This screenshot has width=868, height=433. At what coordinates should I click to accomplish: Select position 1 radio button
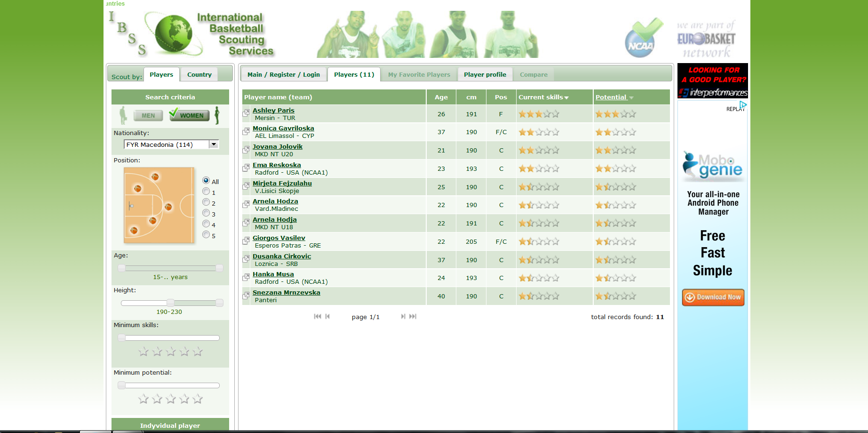206,192
